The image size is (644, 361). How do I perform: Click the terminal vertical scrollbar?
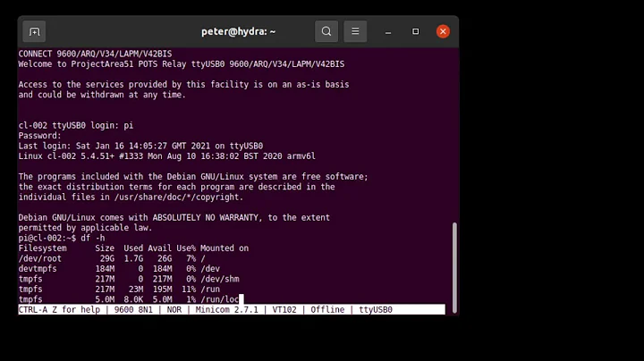pyautogui.click(x=454, y=268)
